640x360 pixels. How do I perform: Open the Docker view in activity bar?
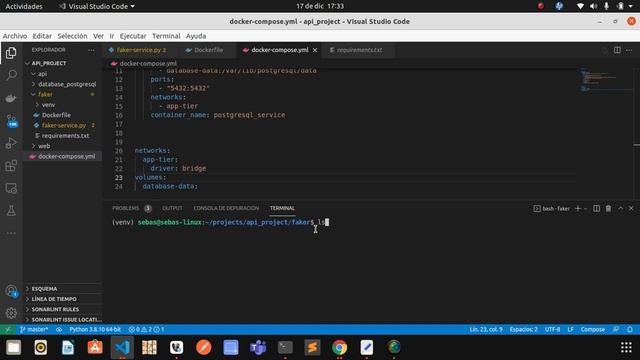(11, 98)
